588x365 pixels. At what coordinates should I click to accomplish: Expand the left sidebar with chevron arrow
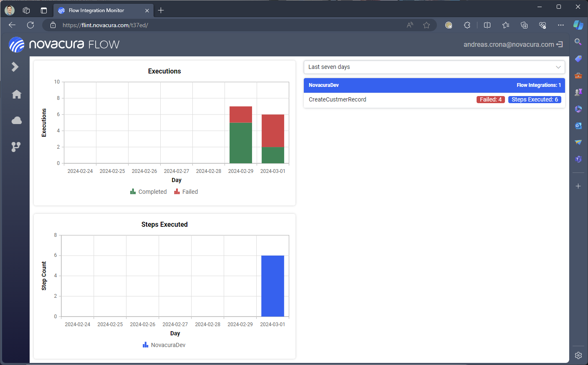click(x=15, y=67)
